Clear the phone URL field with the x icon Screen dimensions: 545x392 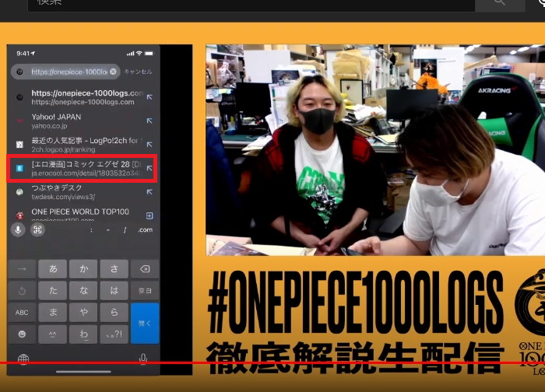click(x=113, y=72)
